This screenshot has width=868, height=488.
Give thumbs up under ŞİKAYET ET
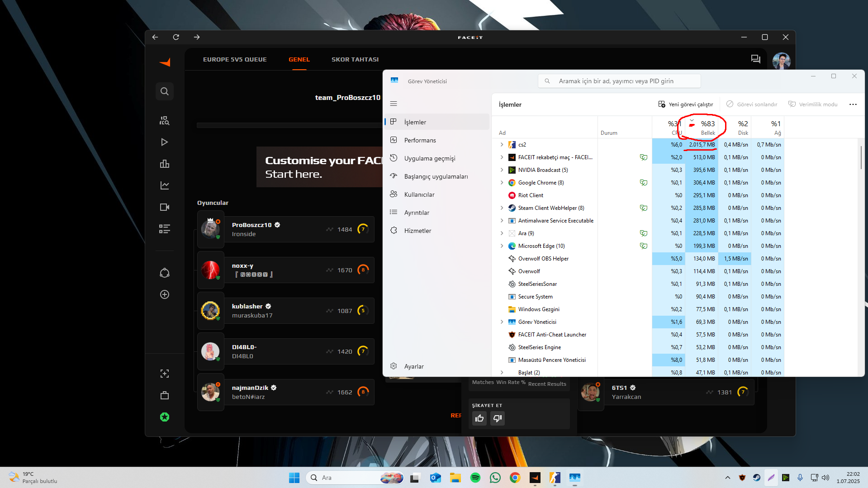pyautogui.click(x=479, y=418)
